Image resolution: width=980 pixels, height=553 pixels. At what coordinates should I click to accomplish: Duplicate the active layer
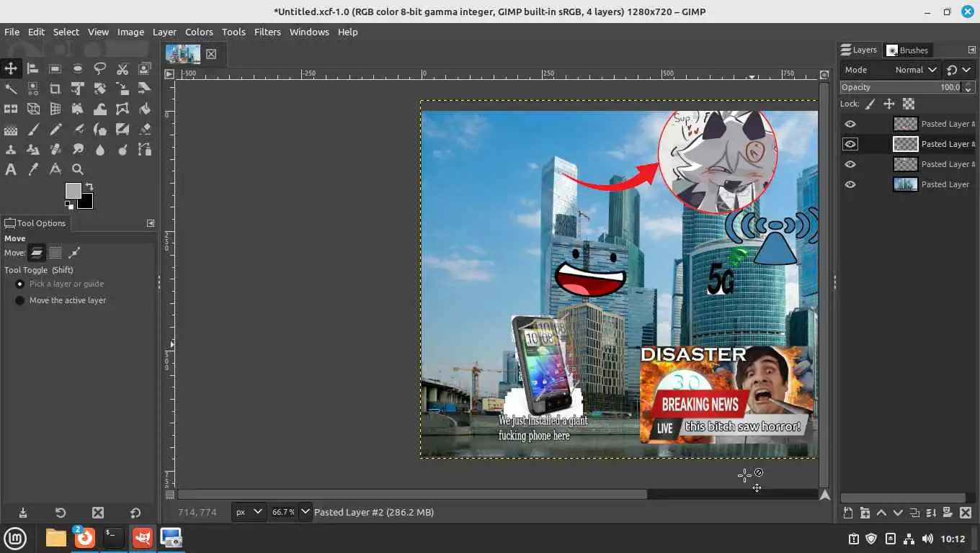click(x=914, y=513)
